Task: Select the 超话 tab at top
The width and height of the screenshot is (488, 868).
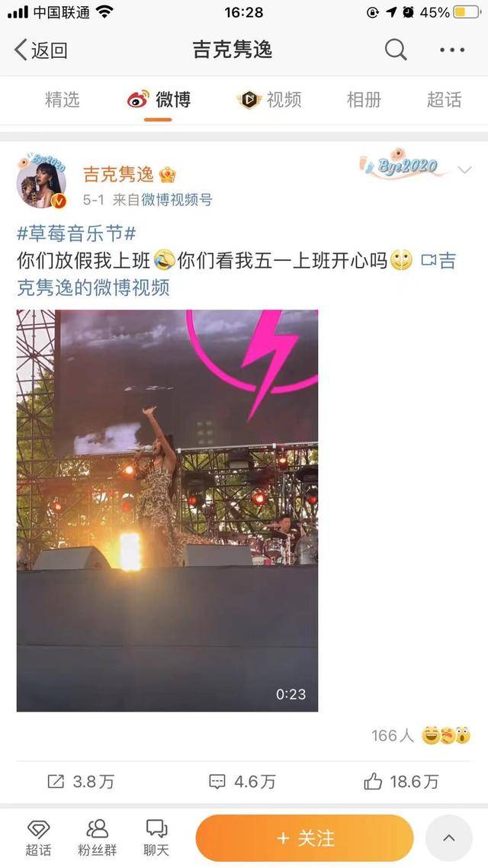Action: point(444,100)
